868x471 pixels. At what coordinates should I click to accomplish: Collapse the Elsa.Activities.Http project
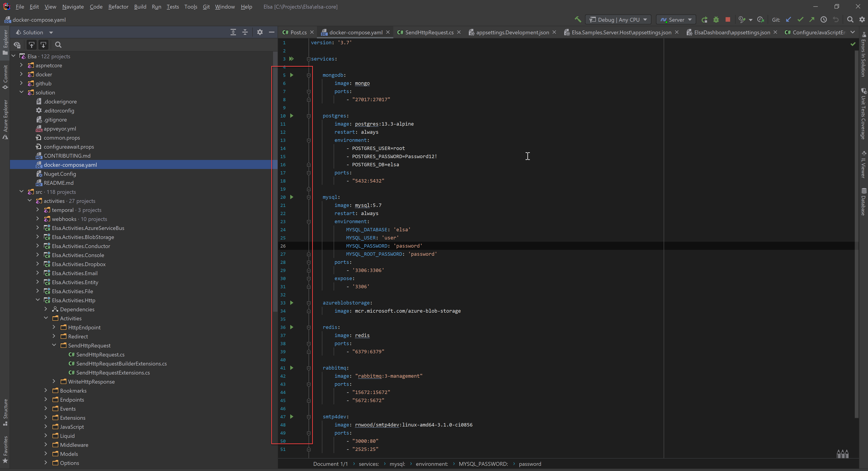point(38,300)
